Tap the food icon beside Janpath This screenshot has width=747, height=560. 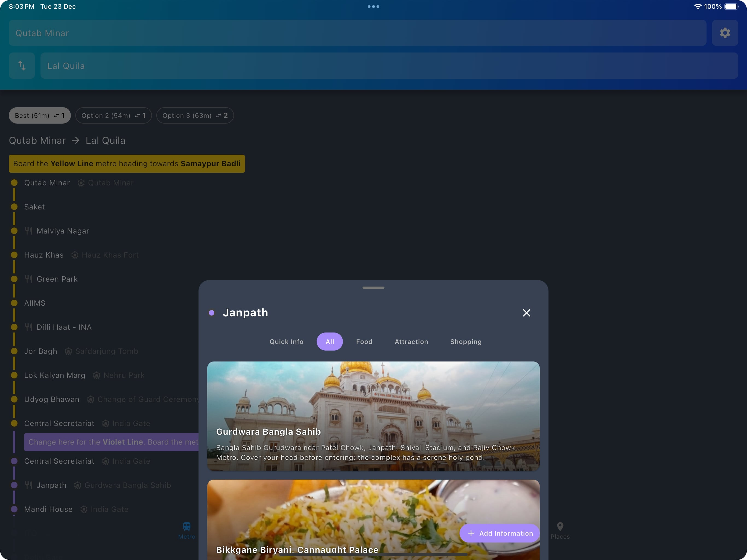[29, 485]
